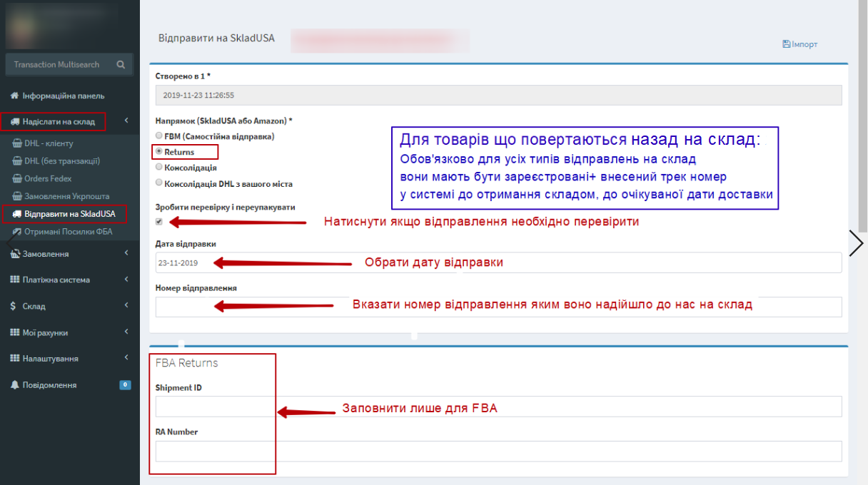Expand the Склад menu chevron
868x485 pixels.
[126, 306]
